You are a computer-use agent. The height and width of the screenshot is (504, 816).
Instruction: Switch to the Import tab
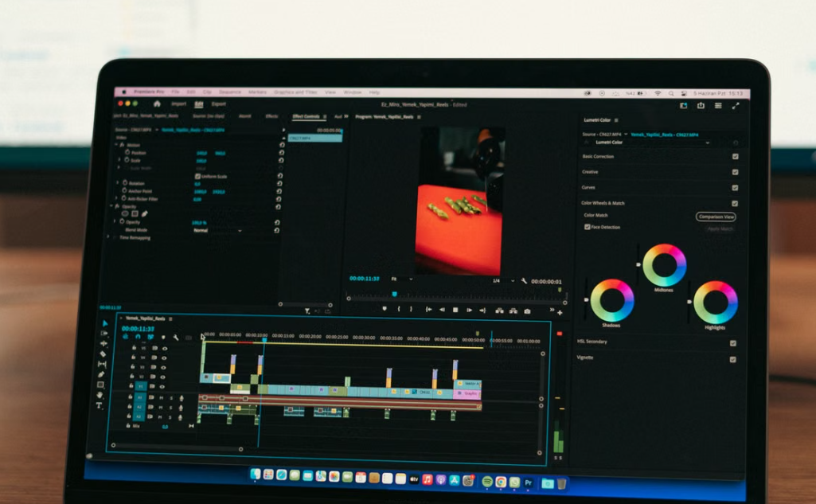[178, 104]
